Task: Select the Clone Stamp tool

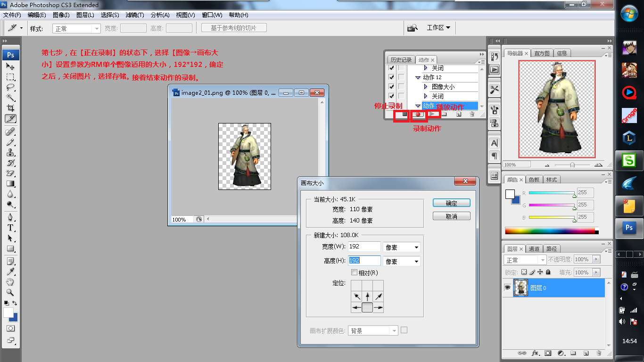Action: (x=10, y=152)
